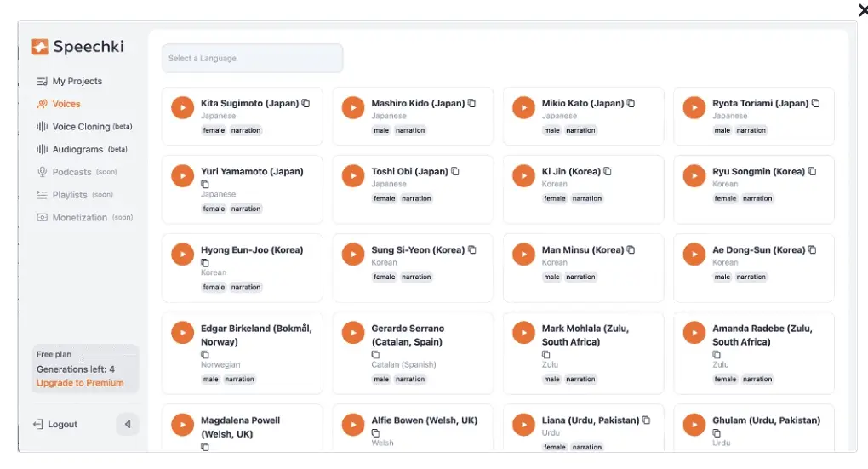Copy Amanda Radebe voice name icon
This screenshot has width=868, height=469.
pyautogui.click(x=717, y=354)
